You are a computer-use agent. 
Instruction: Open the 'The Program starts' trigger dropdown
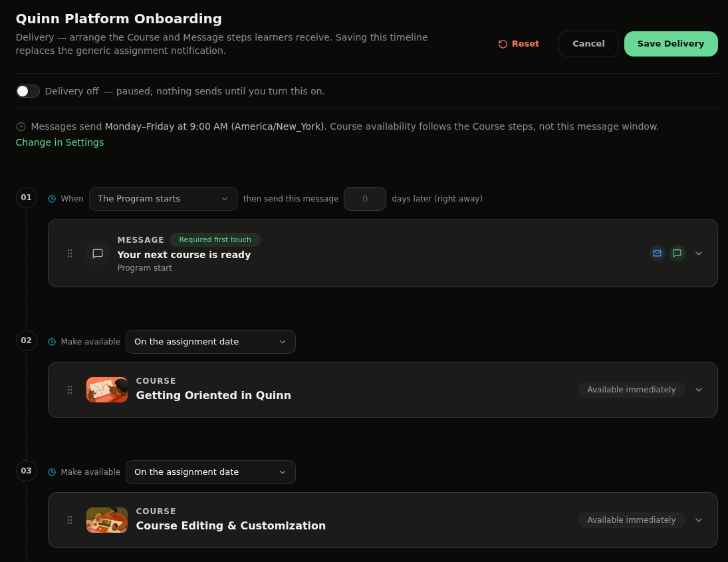(x=164, y=199)
